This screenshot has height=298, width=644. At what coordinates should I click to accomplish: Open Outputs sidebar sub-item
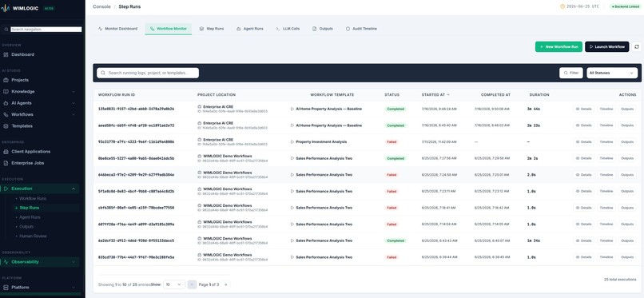[x=26, y=227]
